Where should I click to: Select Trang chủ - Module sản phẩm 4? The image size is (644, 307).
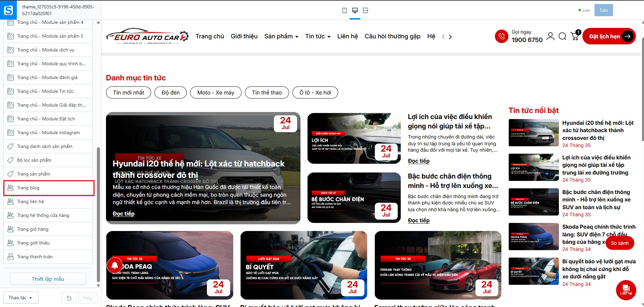pyautogui.click(x=48, y=22)
